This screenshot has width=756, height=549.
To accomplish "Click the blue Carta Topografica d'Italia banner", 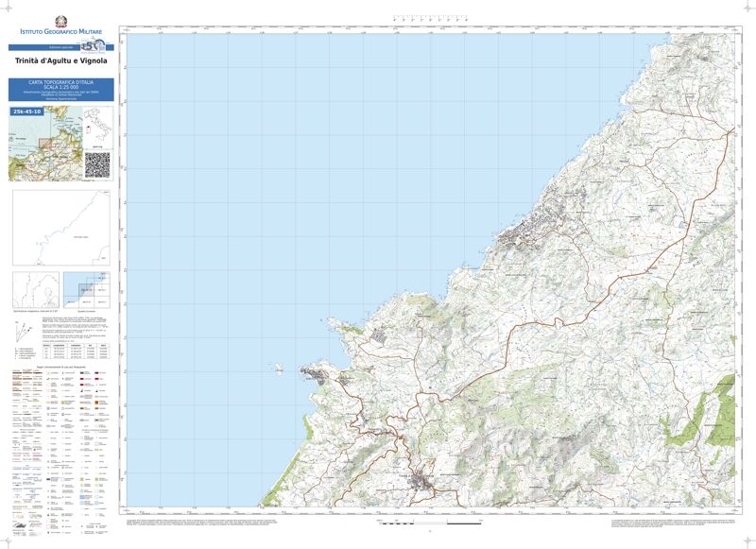I will click(61, 90).
